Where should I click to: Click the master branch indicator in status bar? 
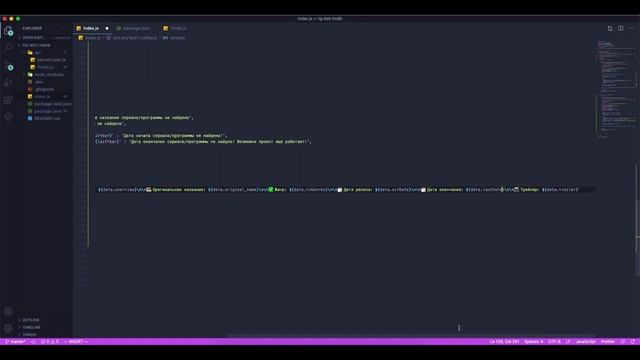tap(16, 342)
